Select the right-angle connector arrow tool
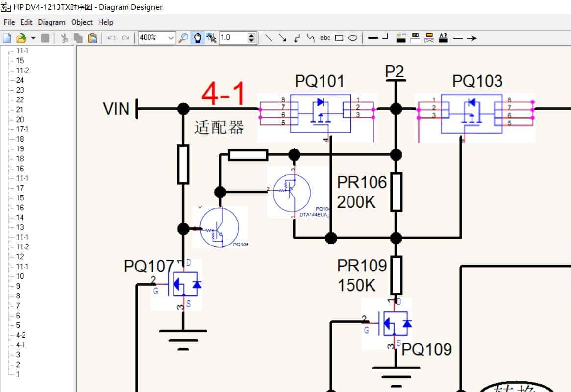The image size is (571, 392). pyautogui.click(x=297, y=38)
